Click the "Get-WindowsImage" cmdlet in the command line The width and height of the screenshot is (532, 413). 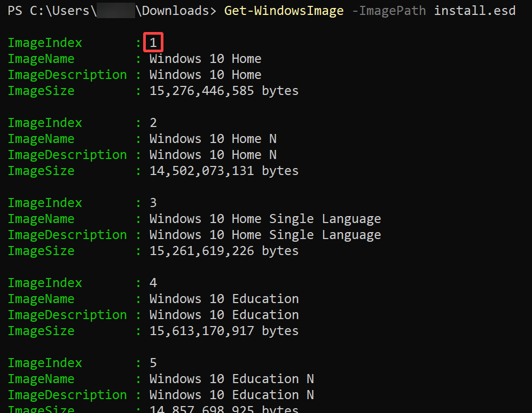pyautogui.click(x=284, y=11)
